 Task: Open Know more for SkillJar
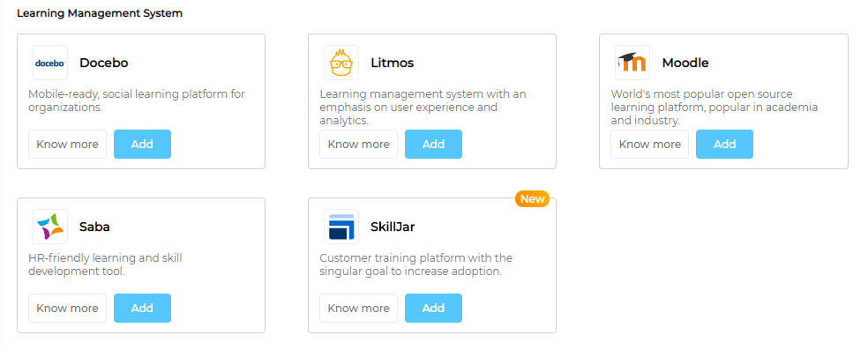tap(359, 308)
